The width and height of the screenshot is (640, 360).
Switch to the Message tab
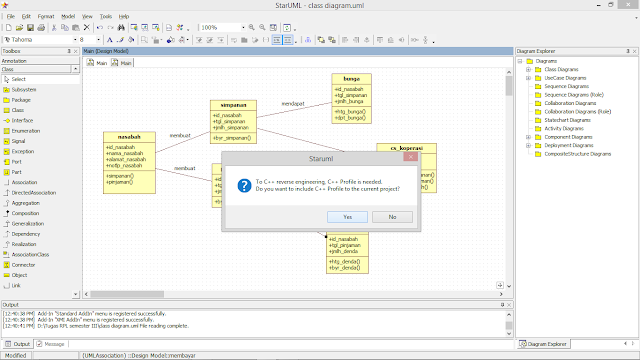tap(50, 344)
